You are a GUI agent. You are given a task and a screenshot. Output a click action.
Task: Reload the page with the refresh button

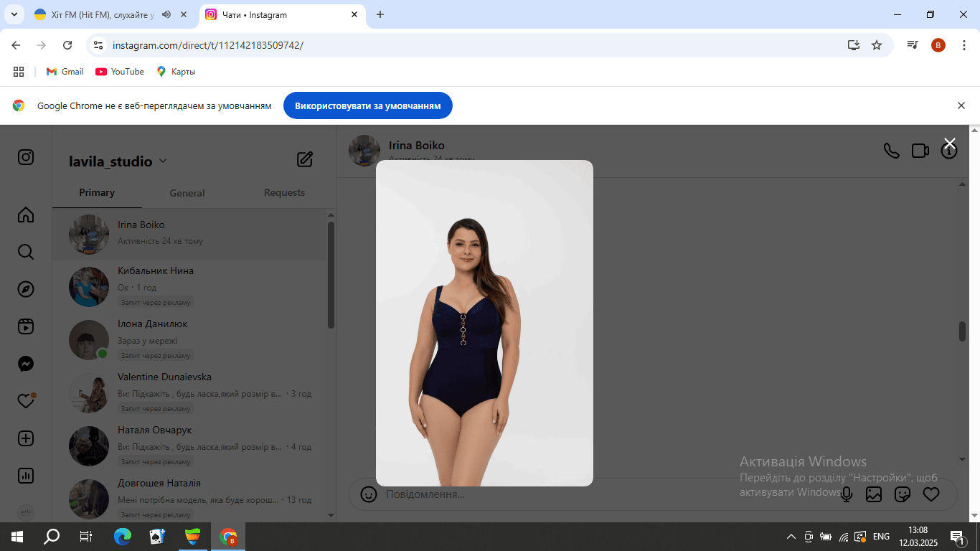point(67,45)
